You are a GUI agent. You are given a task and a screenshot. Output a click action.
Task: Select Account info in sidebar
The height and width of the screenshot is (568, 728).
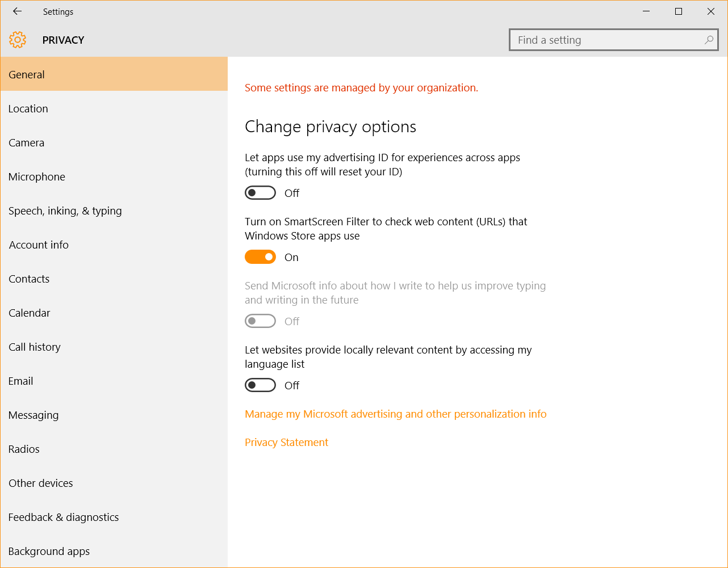(x=114, y=245)
